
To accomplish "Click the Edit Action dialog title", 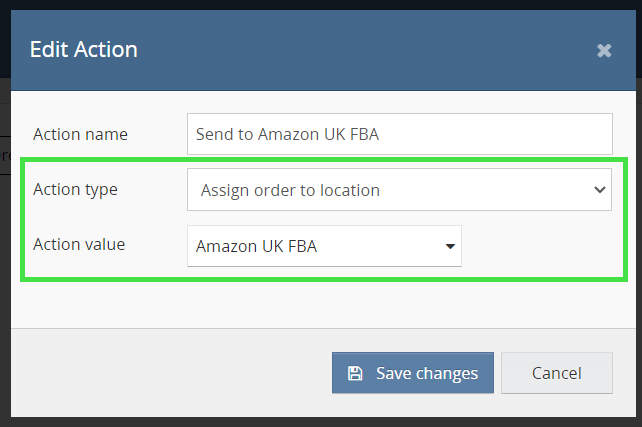I will tap(84, 48).
